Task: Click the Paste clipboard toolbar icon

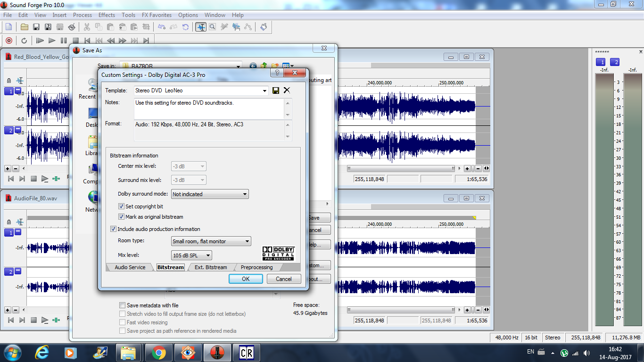Action: [110, 27]
